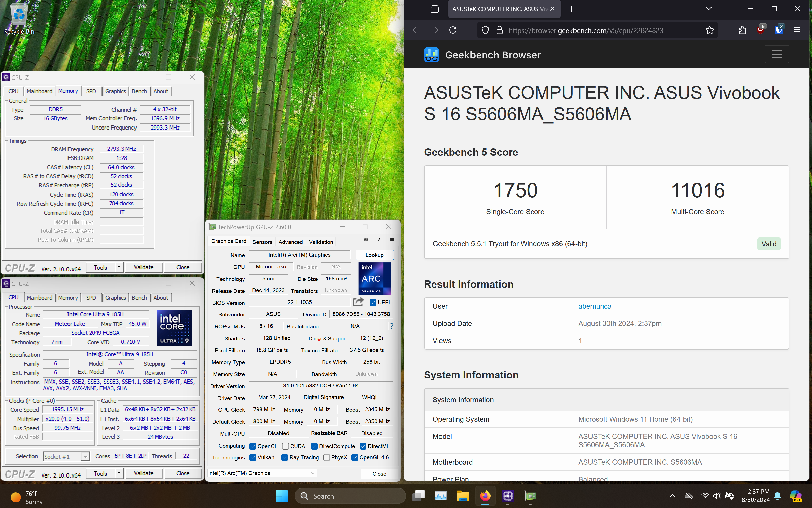Open Recycle Bin on desktop
The image size is (812, 508).
pos(19,19)
